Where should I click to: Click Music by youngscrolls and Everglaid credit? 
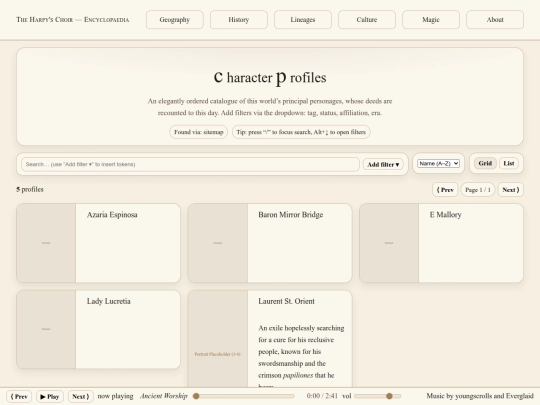pyautogui.click(x=480, y=396)
